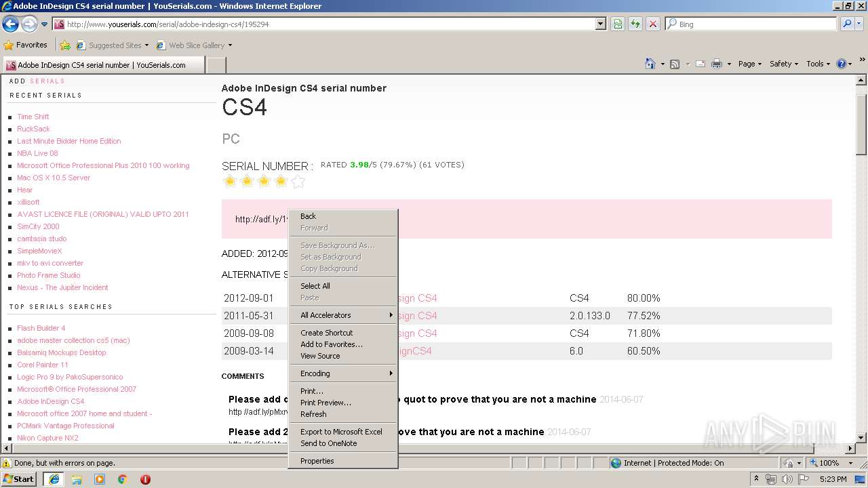Open Encoding submenu
Viewport: 868px width, 488px height.
click(342, 373)
